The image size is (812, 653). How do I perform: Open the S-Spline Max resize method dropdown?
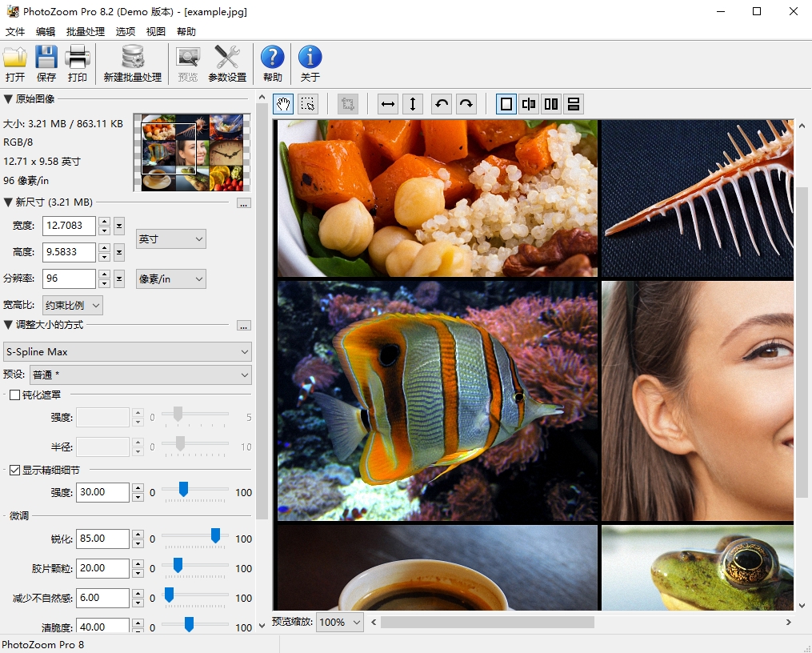pos(127,351)
